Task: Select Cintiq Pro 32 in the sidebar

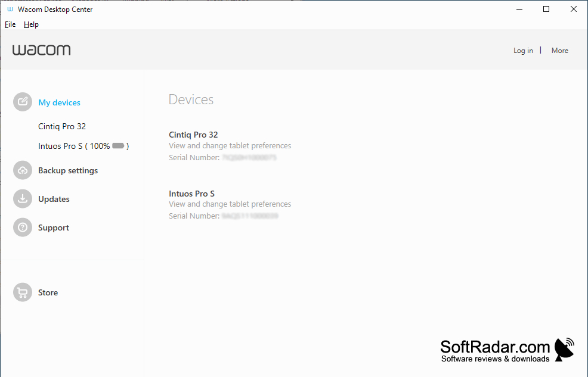Action: click(x=62, y=126)
